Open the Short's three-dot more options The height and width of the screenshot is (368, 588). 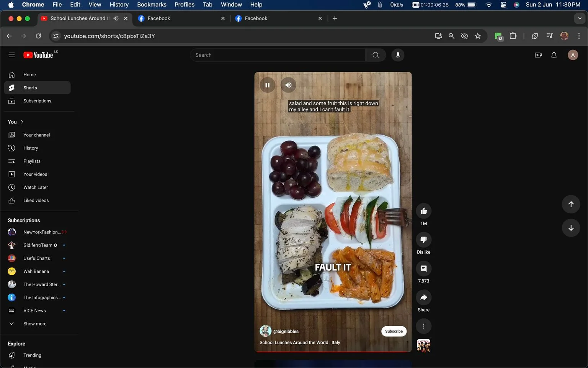(x=423, y=326)
